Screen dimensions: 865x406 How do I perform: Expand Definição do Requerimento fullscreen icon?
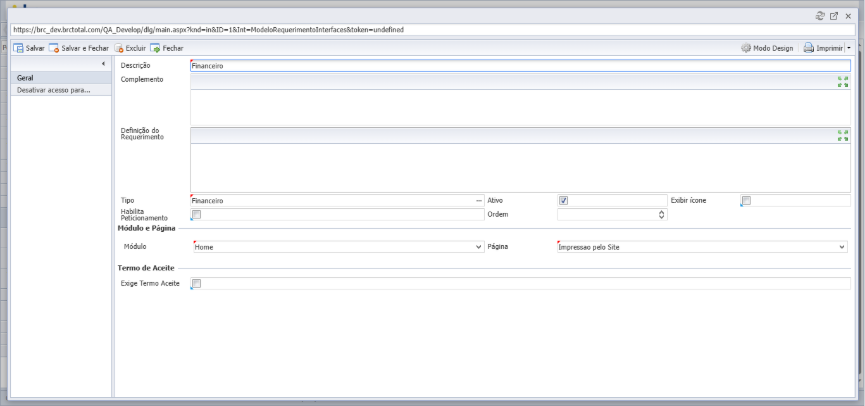click(843, 136)
